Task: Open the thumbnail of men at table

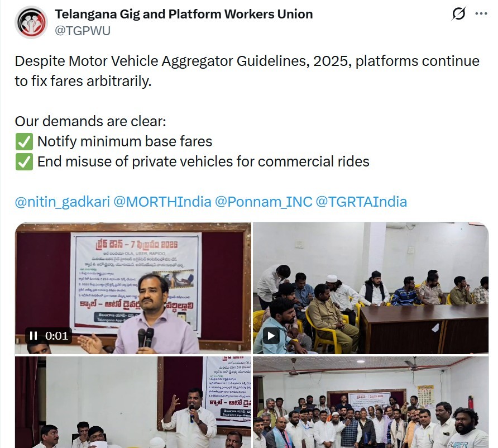Action: [371, 288]
